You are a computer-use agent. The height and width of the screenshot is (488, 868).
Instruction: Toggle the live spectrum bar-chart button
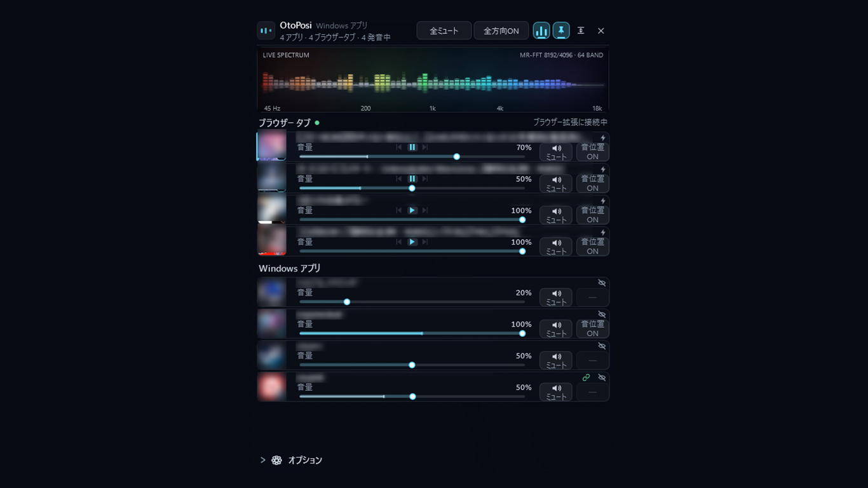541,30
